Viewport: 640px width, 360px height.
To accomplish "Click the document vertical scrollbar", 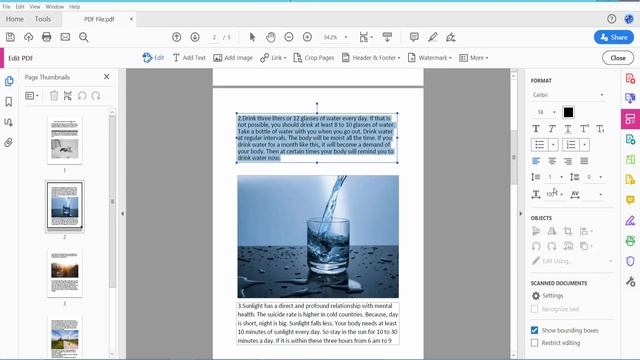I will (514, 157).
